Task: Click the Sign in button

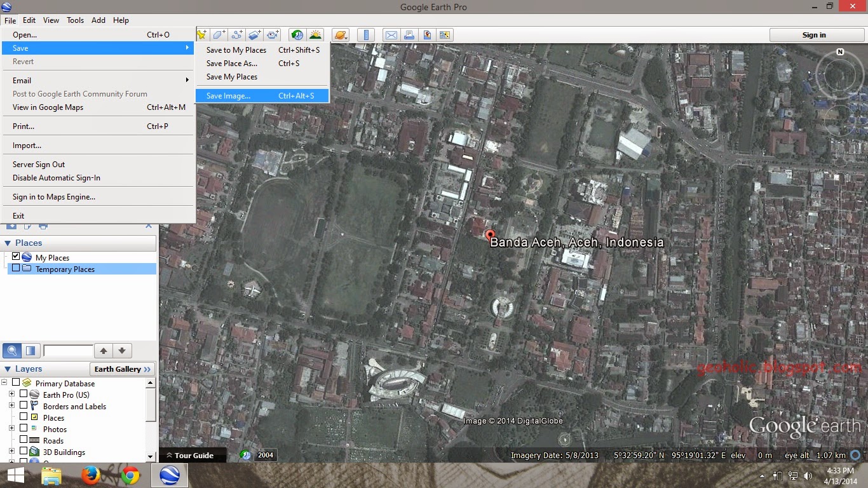Action: click(x=816, y=35)
